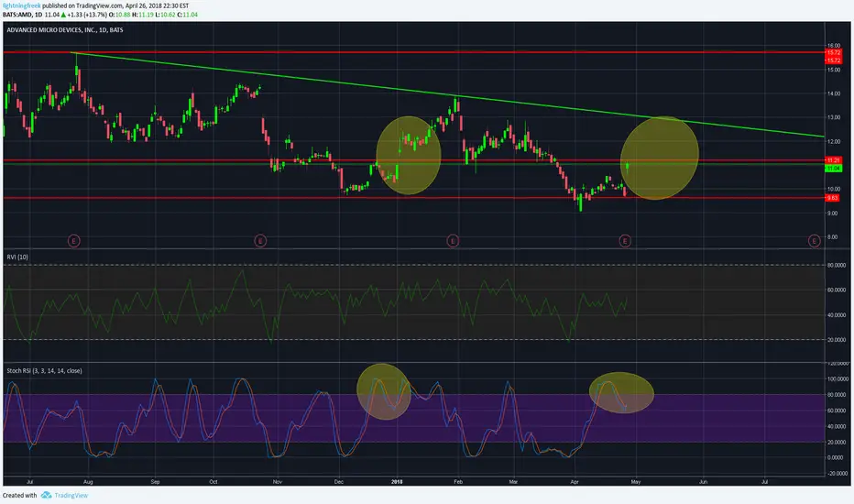The image size is (854, 504).
Task: Click the C:11.04 close value in header
Action: pos(187,15)
